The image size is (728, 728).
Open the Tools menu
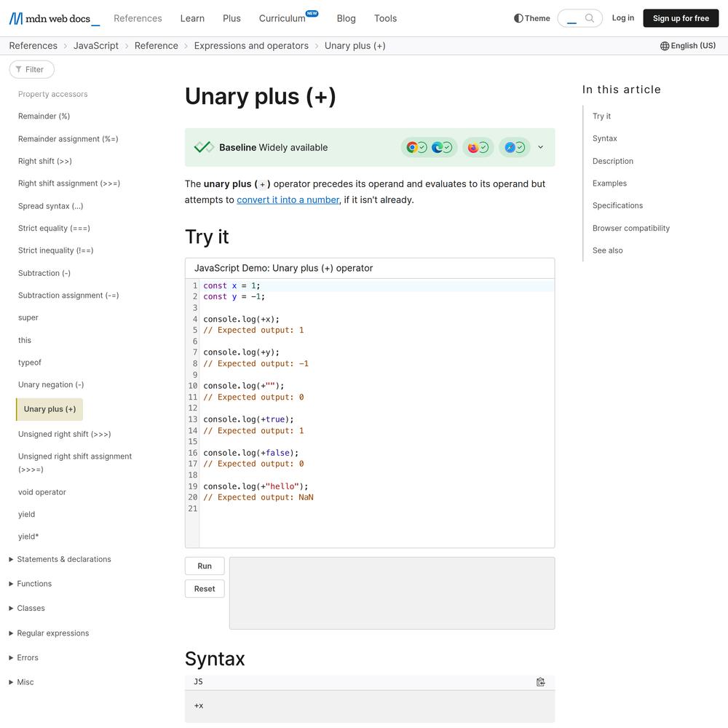pos(385,18)
